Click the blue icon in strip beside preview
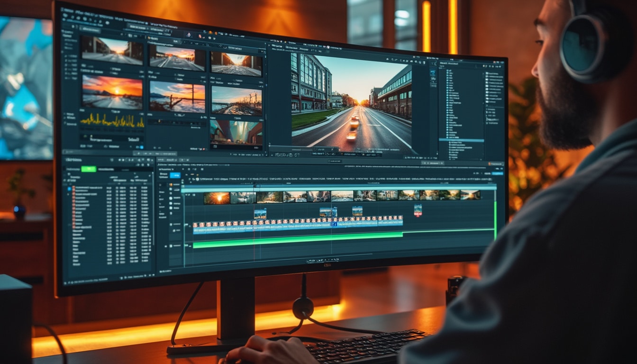The height and width of the screenshot is (364, 637). pyautogui.click(x=433, y=73)
